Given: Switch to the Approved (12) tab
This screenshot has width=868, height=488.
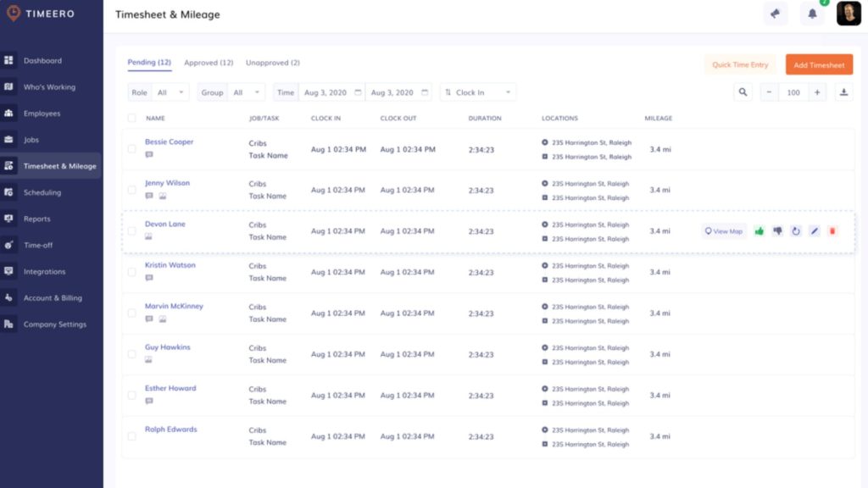Looking at the screenshot, I should pyautogui.click(x=209, y=63).
